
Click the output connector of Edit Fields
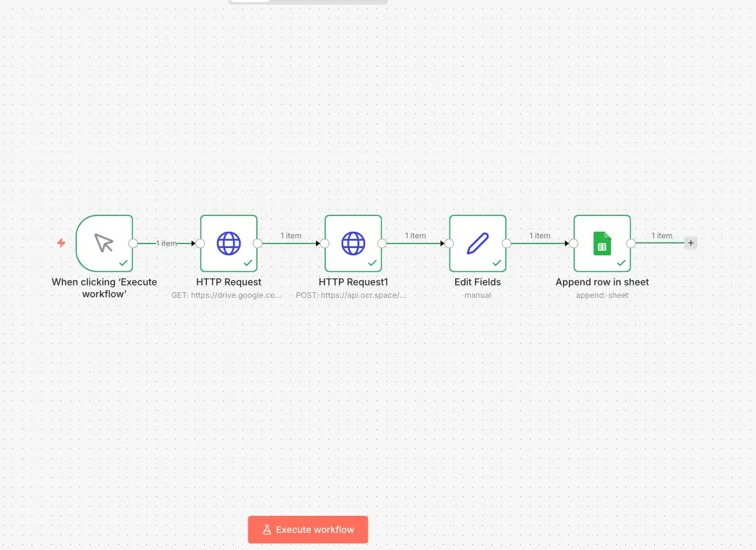point(507,243)
